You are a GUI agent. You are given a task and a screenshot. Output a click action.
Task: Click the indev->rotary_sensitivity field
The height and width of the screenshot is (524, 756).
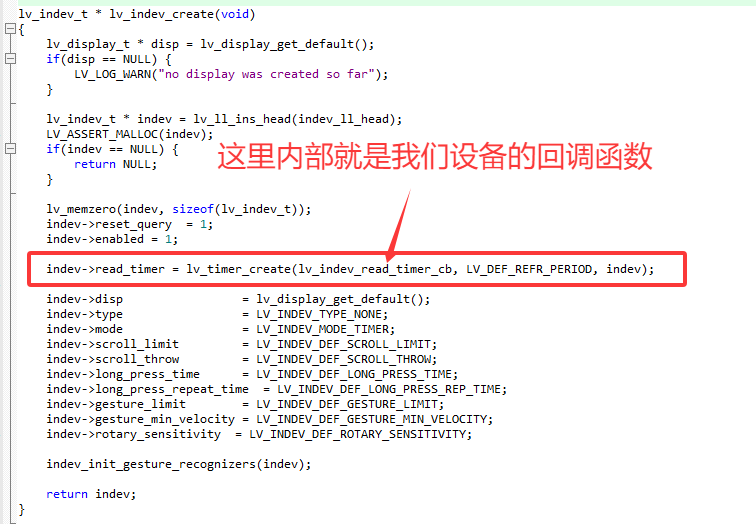(x=134, y=434)
